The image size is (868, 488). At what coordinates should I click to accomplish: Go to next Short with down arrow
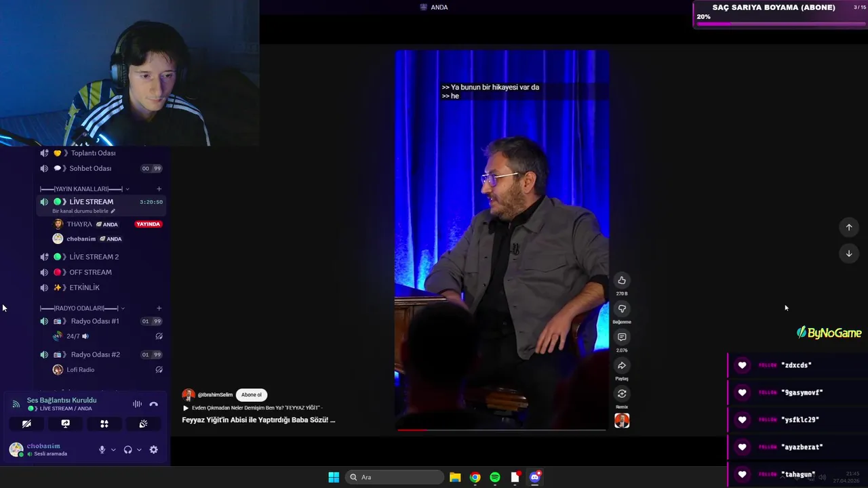(x=849, y=253)
